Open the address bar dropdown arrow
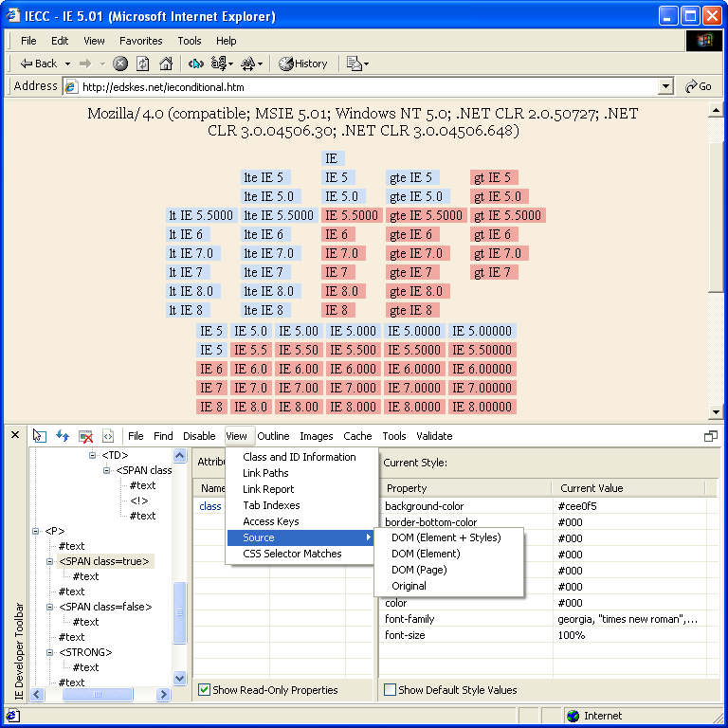The image size is (728, 728). point(665,86)
